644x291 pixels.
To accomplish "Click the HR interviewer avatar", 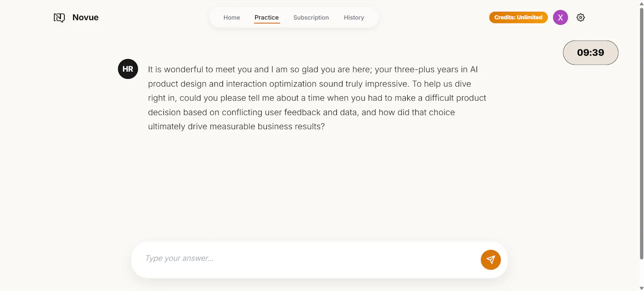I will click(x=128, y=69).
